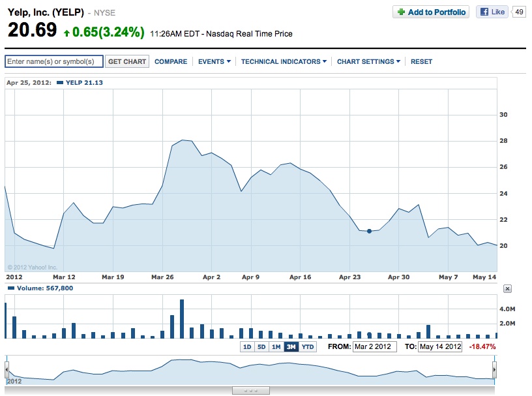Viewport: 532px width, 396px height.
Task: Click the '28' price axis label
Action: point(503,141)
